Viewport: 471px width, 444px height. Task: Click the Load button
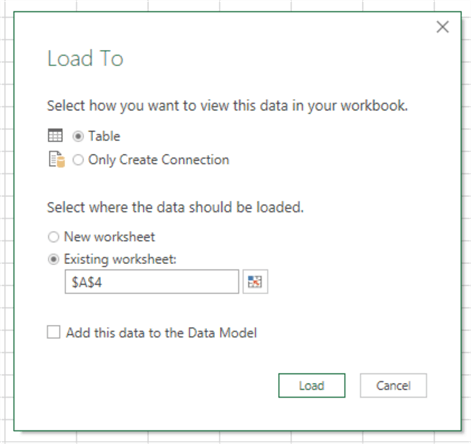[x=312, y=386]
